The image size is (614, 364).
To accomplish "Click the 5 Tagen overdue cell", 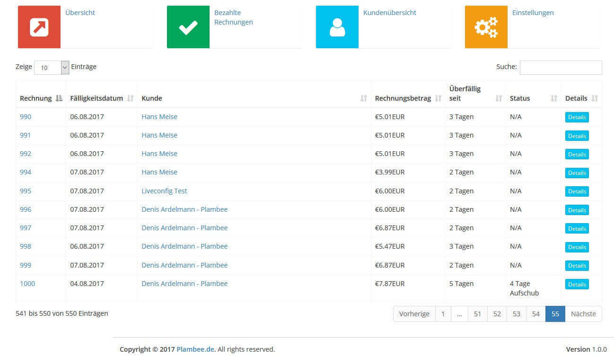I will point(461,284).
